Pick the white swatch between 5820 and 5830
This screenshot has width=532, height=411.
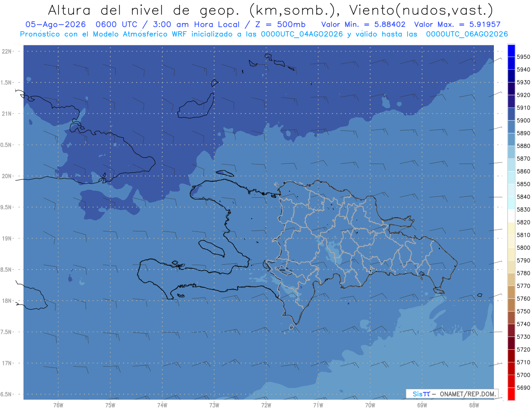coord(511,215)
